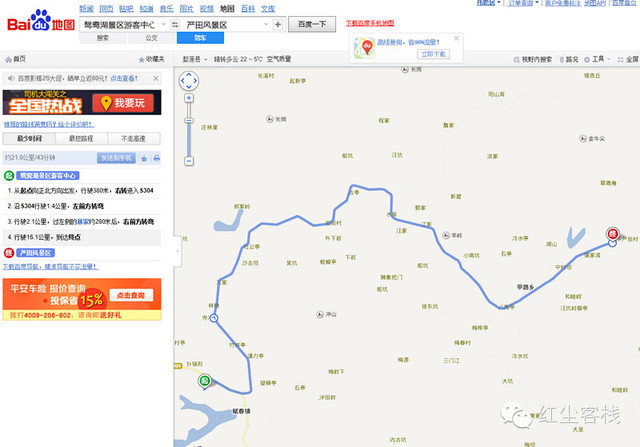The image size is (640, 447).
Task: Open the 工具 tools dropdown
Action: tap(597, 60)
